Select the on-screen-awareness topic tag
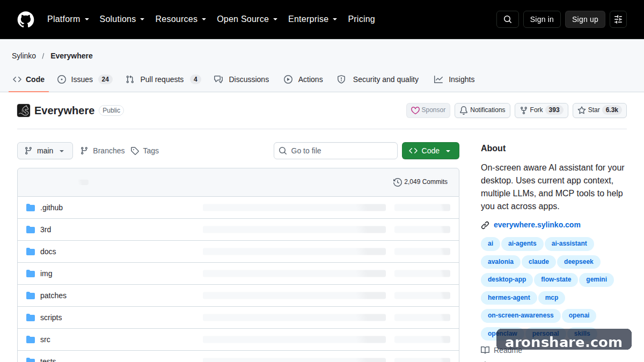 521,315
